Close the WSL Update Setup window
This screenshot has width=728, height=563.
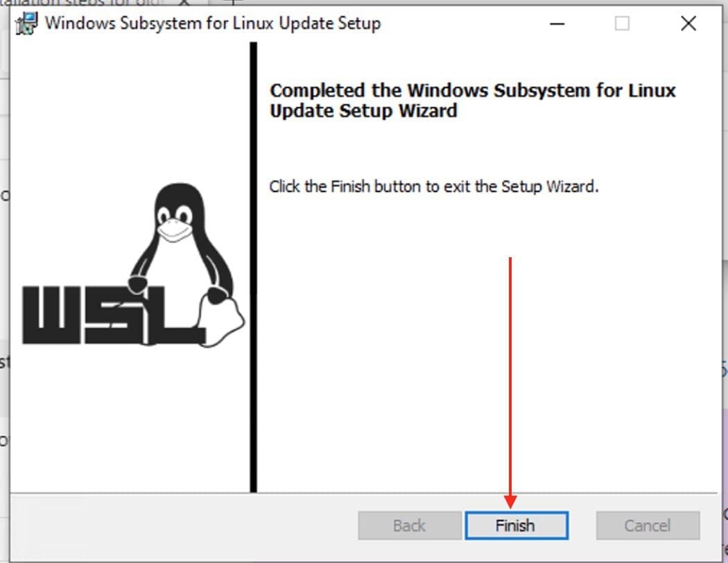click(x=688, y=23)
